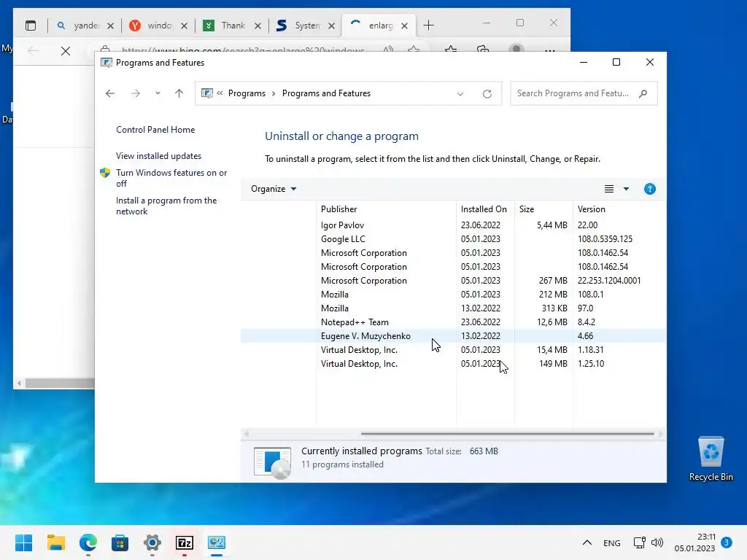Open Turn Windows features on or off

point(171,178)
